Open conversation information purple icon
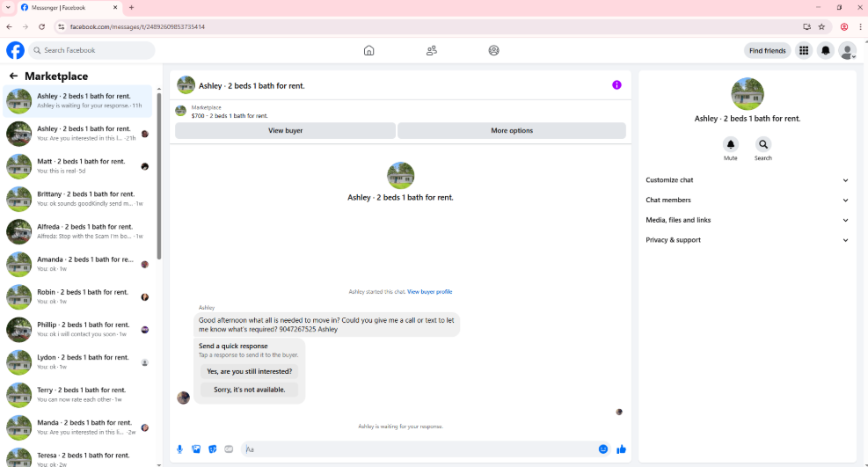The height and width of the screenshot is (467, 868). click(x=616, y=84)
